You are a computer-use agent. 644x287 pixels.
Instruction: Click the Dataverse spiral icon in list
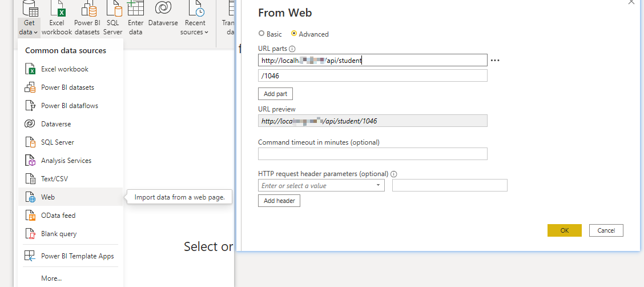tap(30, 123)
